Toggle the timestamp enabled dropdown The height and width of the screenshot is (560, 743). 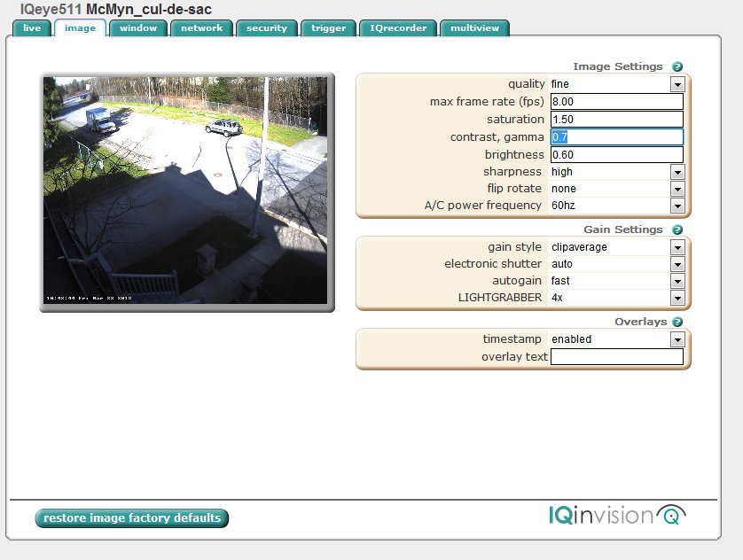point(677,339)
